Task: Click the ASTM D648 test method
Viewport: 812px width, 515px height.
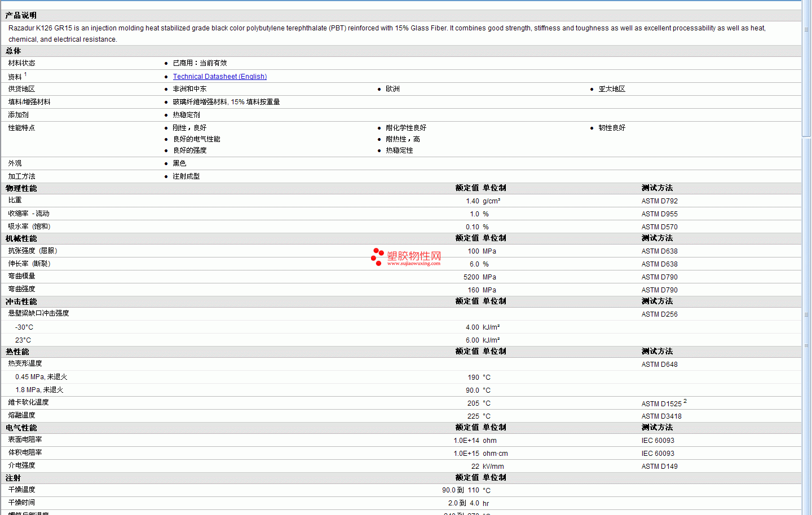Action: [660, 365]
